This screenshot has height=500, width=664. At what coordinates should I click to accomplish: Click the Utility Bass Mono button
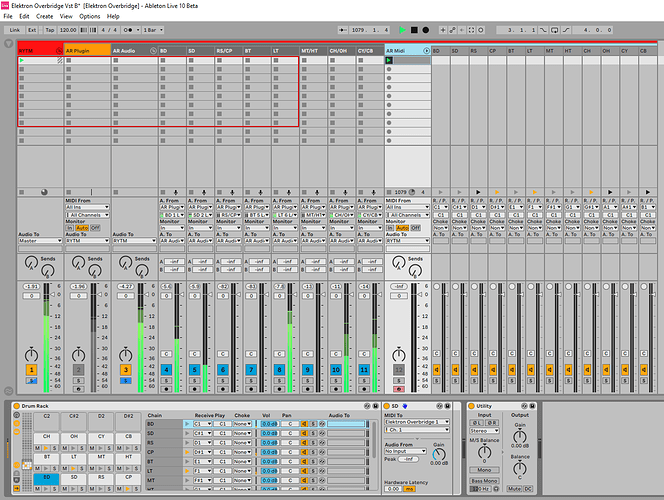[484, 481]
